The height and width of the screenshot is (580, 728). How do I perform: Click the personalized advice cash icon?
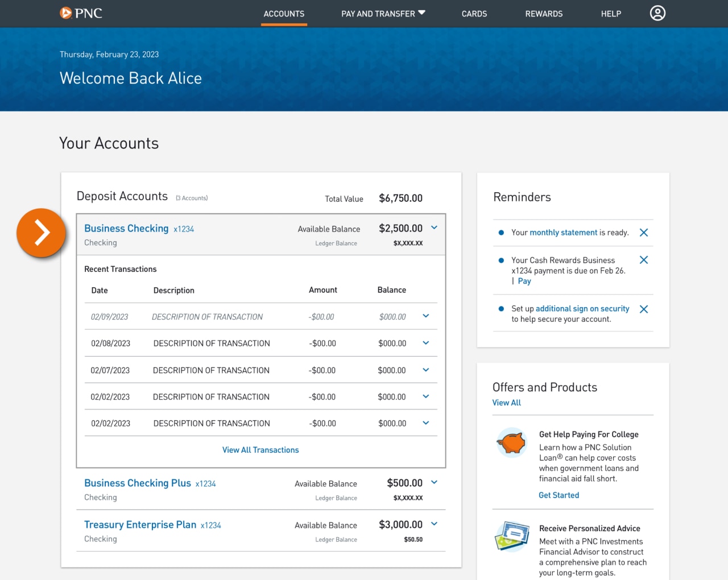(511, 536)
